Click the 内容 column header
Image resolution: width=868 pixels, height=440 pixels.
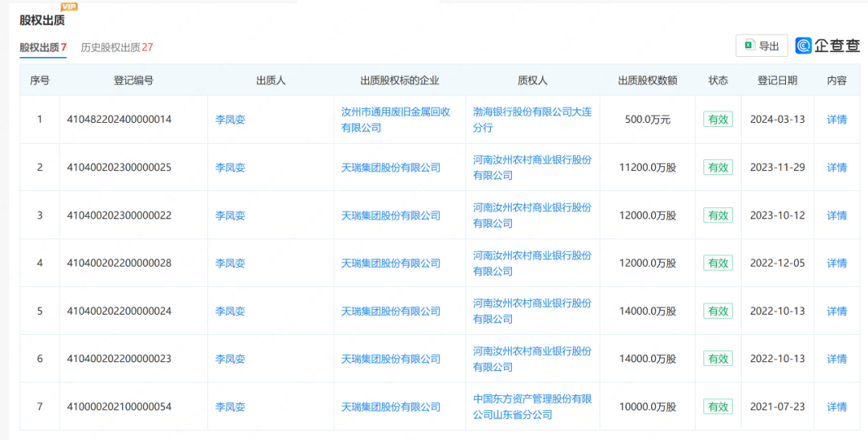coord(837,81)
